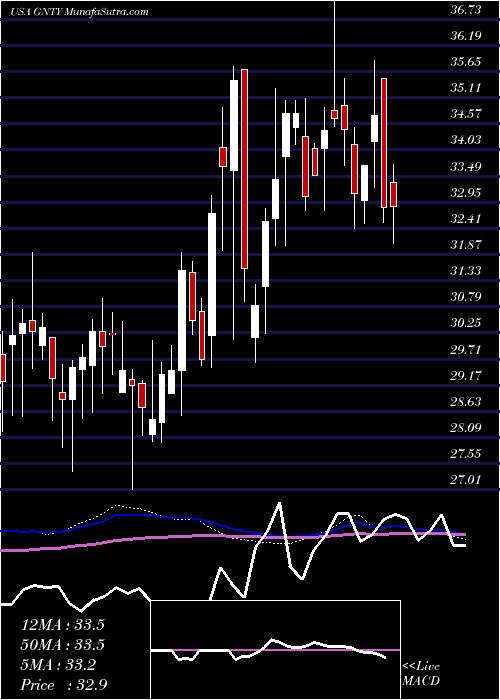This screenshot has width=500, height=700.
Task: Click the 29.71 price axis label
Action: 466,349
